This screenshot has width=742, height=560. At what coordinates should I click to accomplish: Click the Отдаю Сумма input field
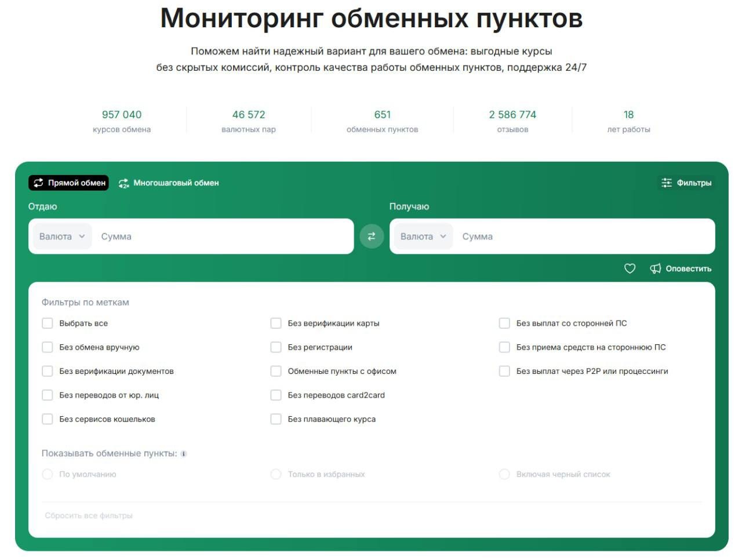(220, 237)
